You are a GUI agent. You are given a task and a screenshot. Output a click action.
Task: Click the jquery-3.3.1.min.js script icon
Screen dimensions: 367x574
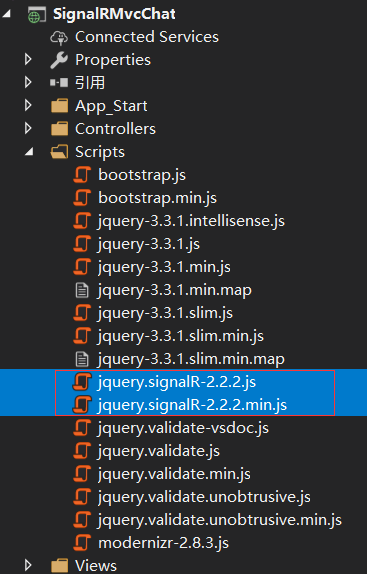pos(82,267)
